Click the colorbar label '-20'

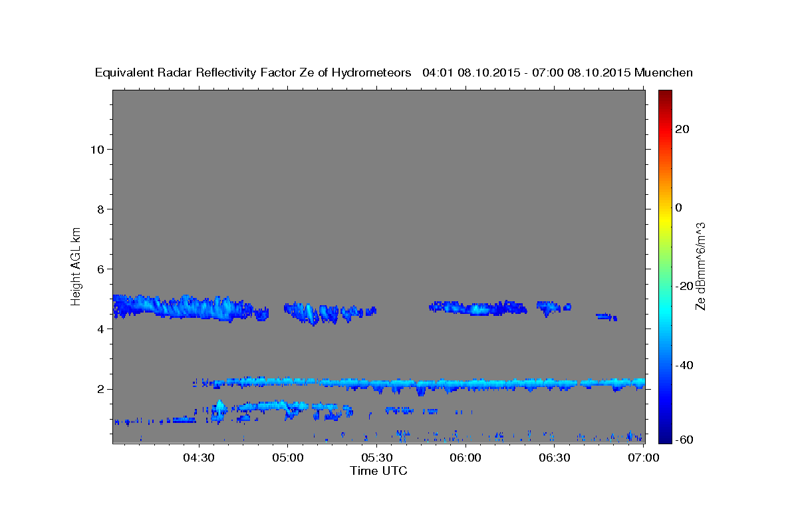pos(684,286)
